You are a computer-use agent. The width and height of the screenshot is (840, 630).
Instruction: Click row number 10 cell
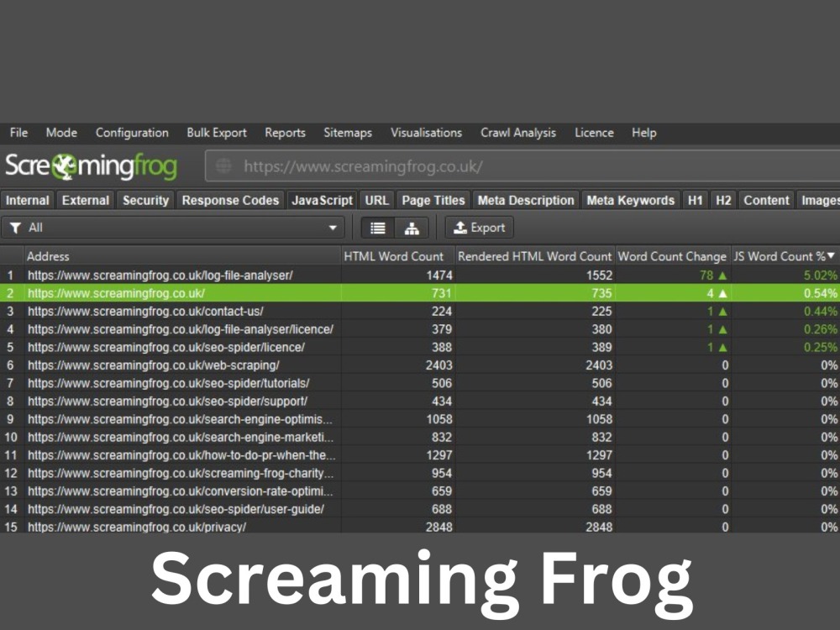(11, 437)
